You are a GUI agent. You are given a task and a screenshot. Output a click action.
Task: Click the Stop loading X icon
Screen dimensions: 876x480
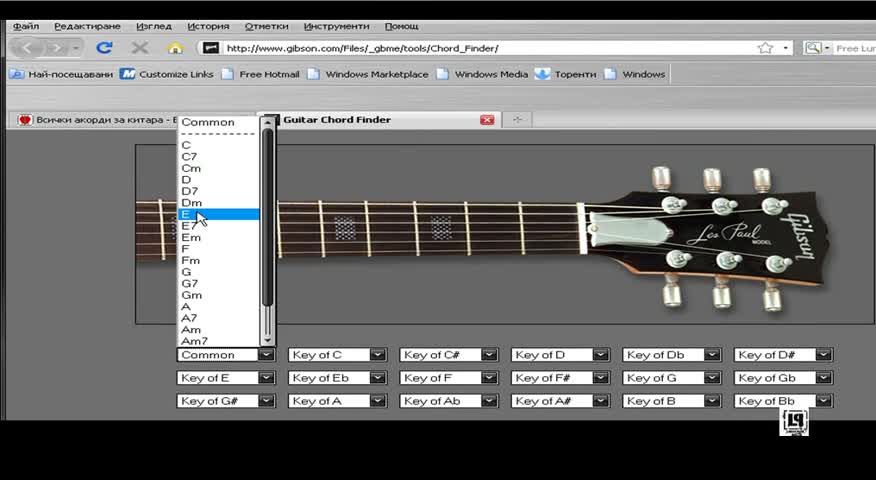tap(140, 48)
